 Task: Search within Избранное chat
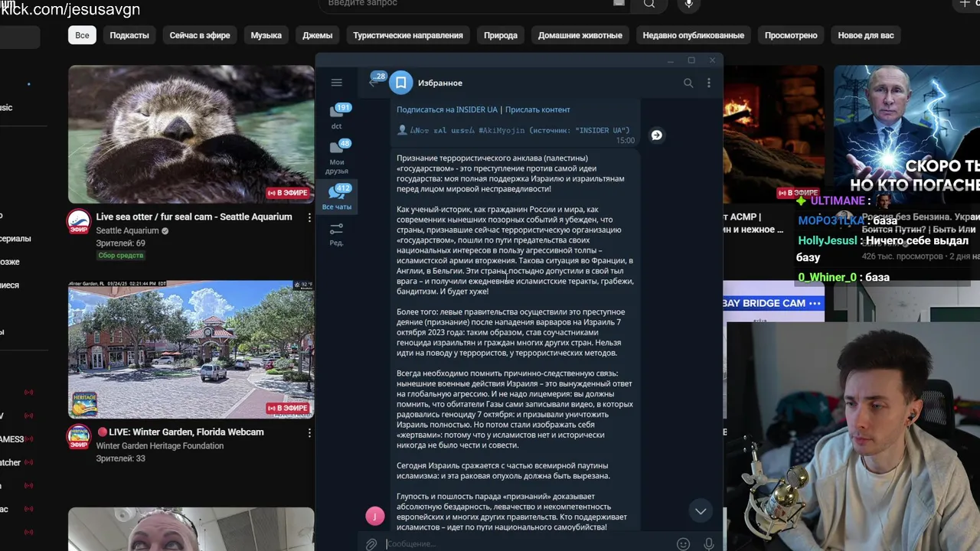[x=688, y=83]
